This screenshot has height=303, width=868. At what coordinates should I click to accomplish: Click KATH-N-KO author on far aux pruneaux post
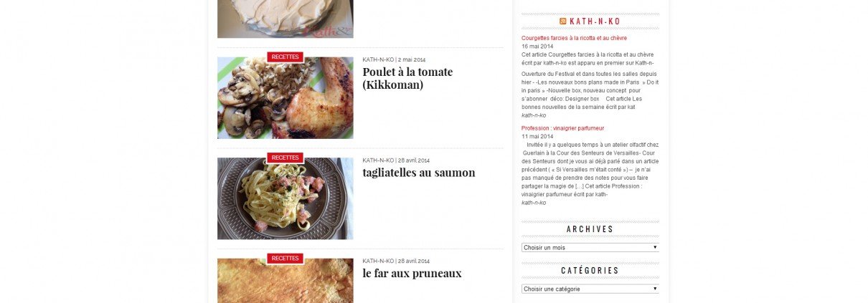378,261
